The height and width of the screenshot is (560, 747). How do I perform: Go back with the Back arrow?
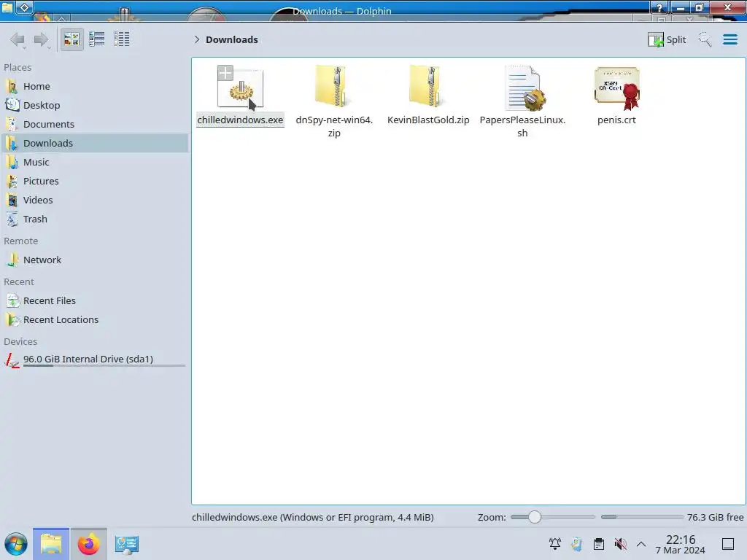tap(18, 39)
